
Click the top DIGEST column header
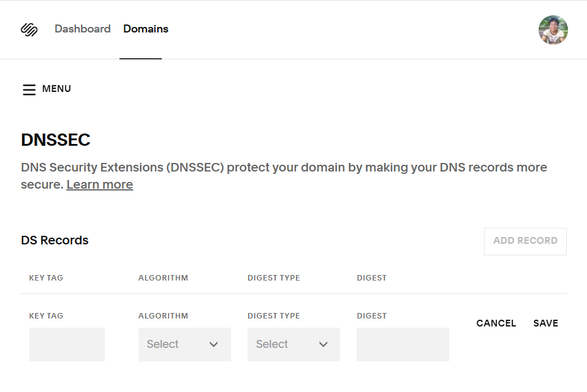point(371,278)
